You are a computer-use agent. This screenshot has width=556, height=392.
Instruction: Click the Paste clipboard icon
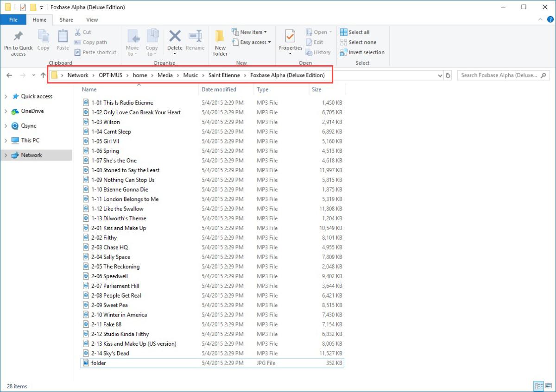click(x=63, y=36)
